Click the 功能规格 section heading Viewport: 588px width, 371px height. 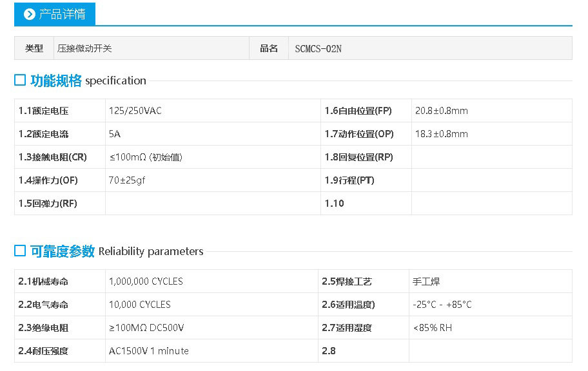pyautogui.click(x=56, y=81)
